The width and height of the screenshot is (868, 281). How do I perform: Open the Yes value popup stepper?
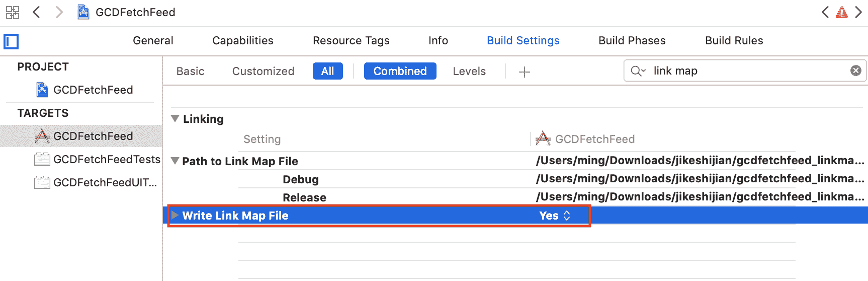click(566, 216)
